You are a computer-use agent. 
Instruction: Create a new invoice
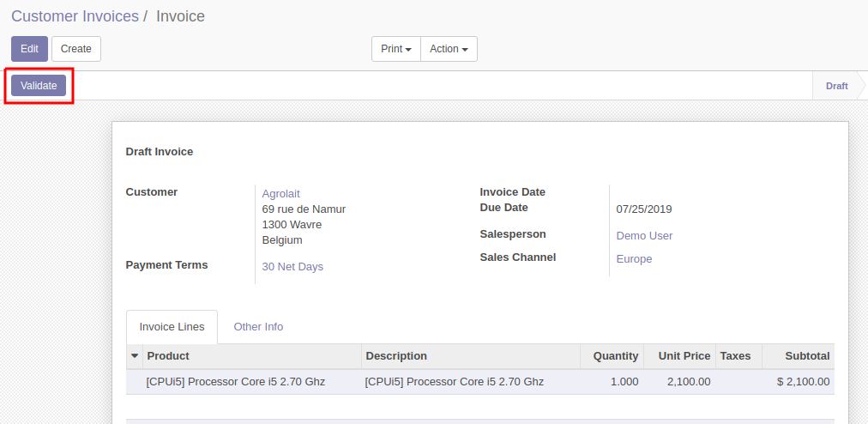pos(75,49)
